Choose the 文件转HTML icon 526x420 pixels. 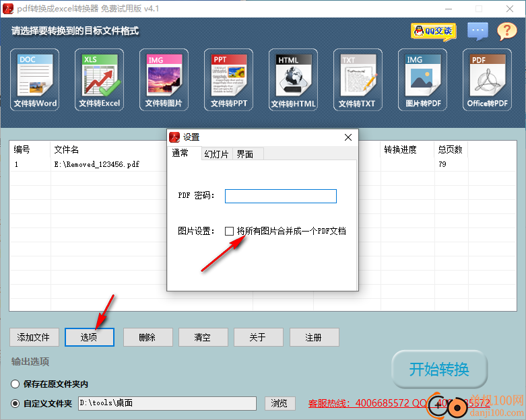tap(293, 80)
